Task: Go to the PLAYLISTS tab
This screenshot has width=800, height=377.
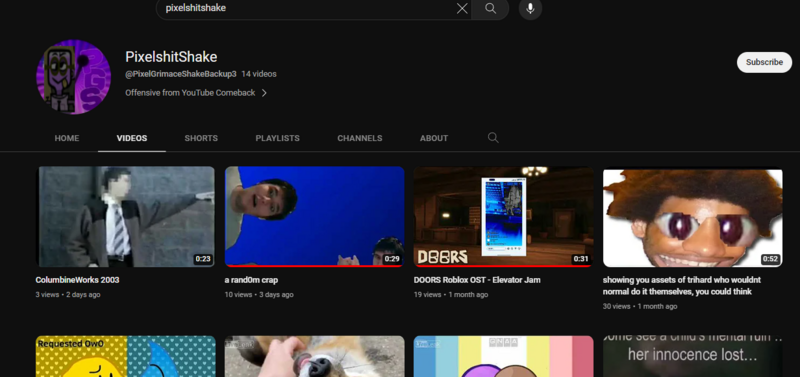Action: click(x=278, y=138)
